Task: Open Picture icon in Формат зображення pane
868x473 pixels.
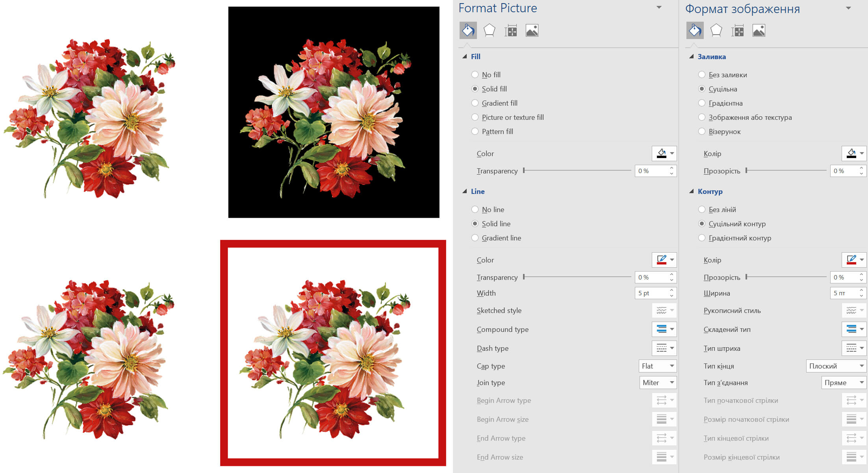Action: 759,30
